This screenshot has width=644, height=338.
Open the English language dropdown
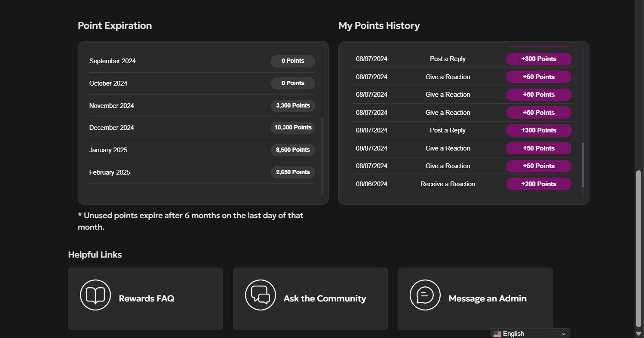click(530, 334)
